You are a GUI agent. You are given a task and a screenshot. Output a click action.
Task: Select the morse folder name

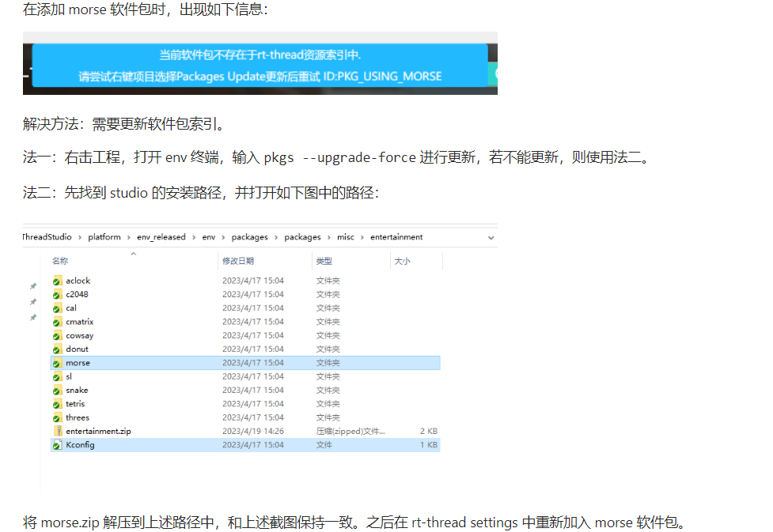point(78,363)
